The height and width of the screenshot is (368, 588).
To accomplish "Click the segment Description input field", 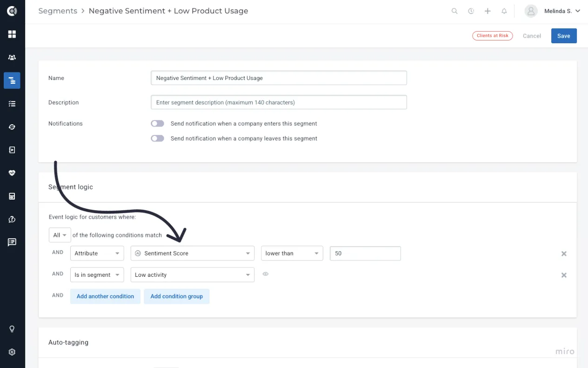I will tap(279, 102).
